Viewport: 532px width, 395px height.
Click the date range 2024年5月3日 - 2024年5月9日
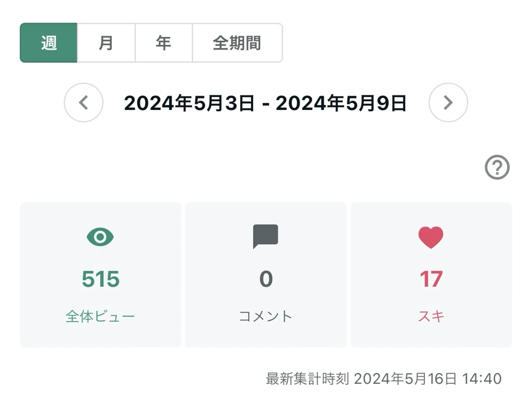[266, 103]
